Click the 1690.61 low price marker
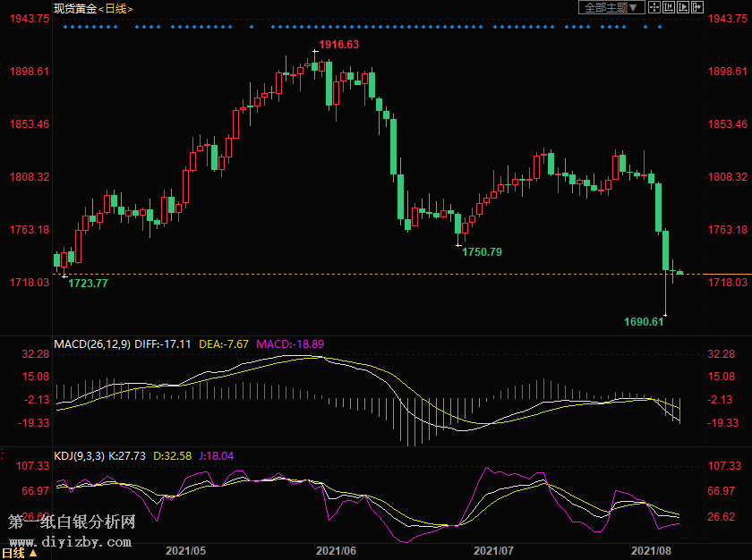The image size is (752, 560). pos(644,321)
